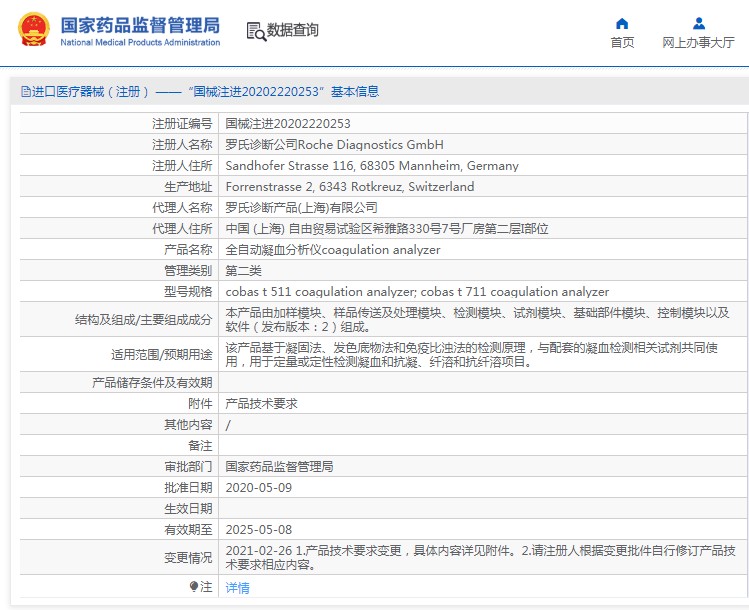Viewport: 749px width, 610px height.
Task: Select agent name 罗氏诊断产品(上海)有限公司
Action: click(x=301, y=208)
